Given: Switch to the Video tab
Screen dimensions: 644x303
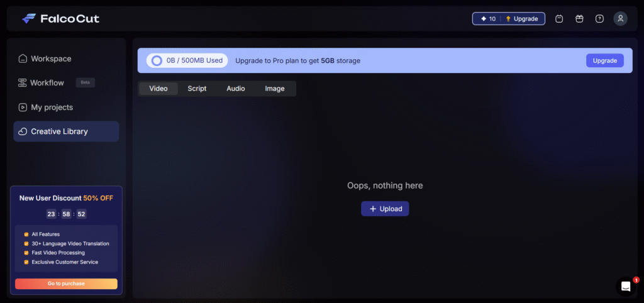Looking at the screenshot, I should [158, 89].
